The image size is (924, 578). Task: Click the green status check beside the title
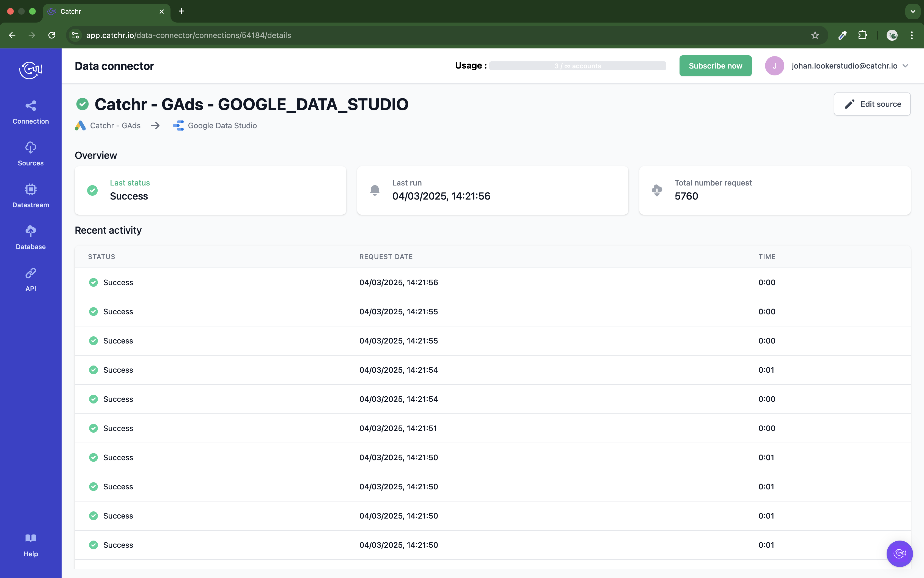coord(82,104)
